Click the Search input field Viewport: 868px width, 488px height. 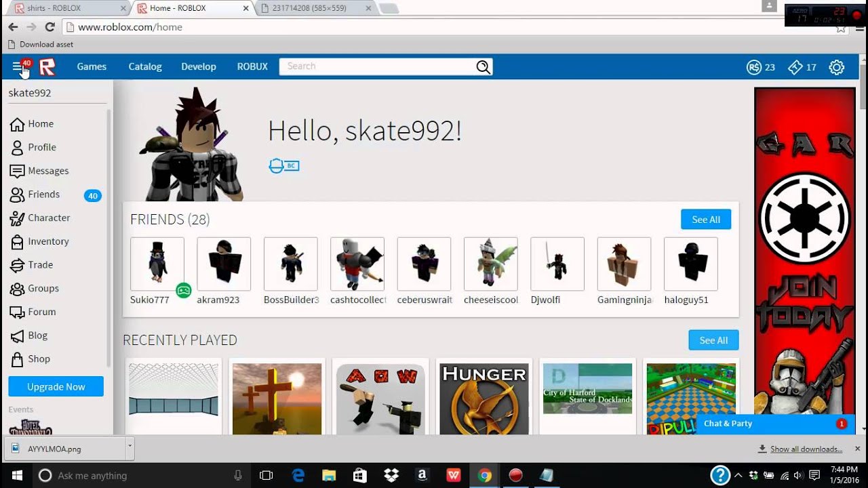click(x=377, y=66)
